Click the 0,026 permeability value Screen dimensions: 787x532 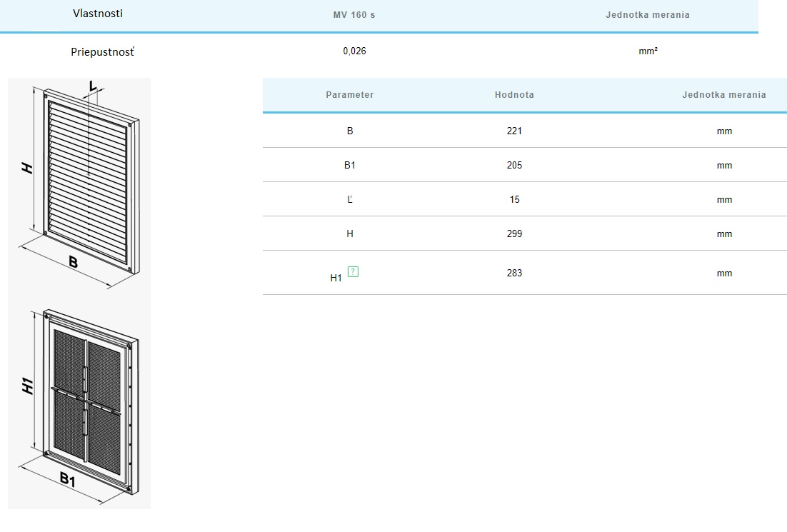(354, 51)
